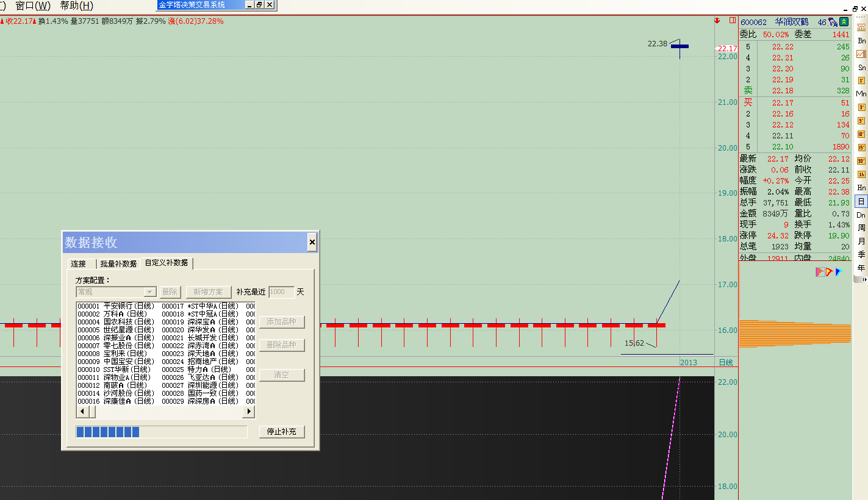Screen dimensions: 868x500
Task: Select the 1-minute period icon
Action: [x=861, y=80]
